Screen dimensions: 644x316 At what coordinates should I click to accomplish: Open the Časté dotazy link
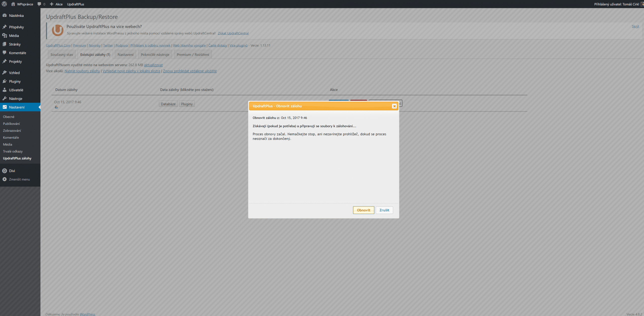(x=217, y=45)
